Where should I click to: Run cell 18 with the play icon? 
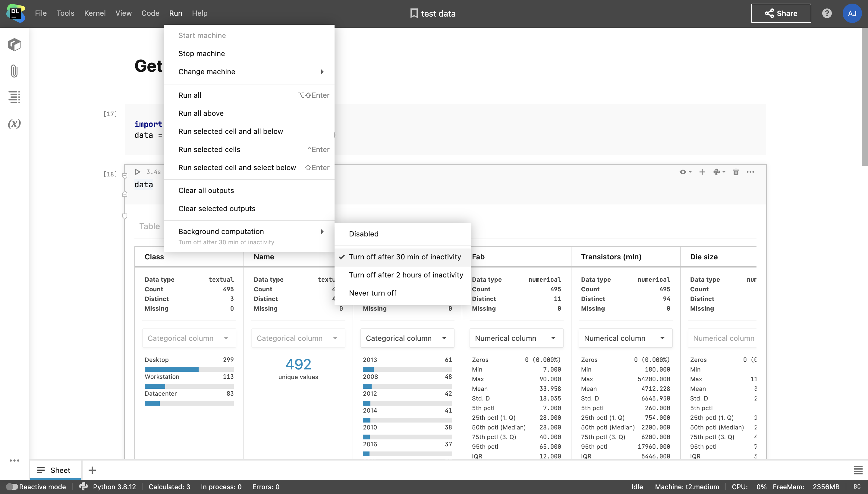138,172
